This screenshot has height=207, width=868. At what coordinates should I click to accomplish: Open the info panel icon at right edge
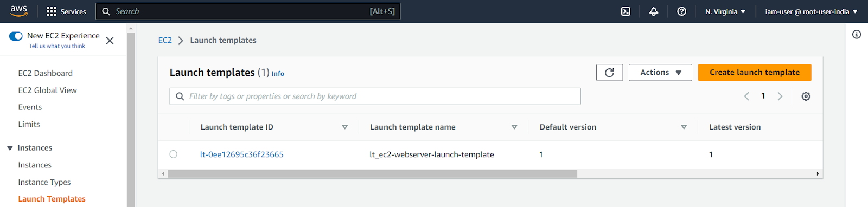[x=857, y=35]
